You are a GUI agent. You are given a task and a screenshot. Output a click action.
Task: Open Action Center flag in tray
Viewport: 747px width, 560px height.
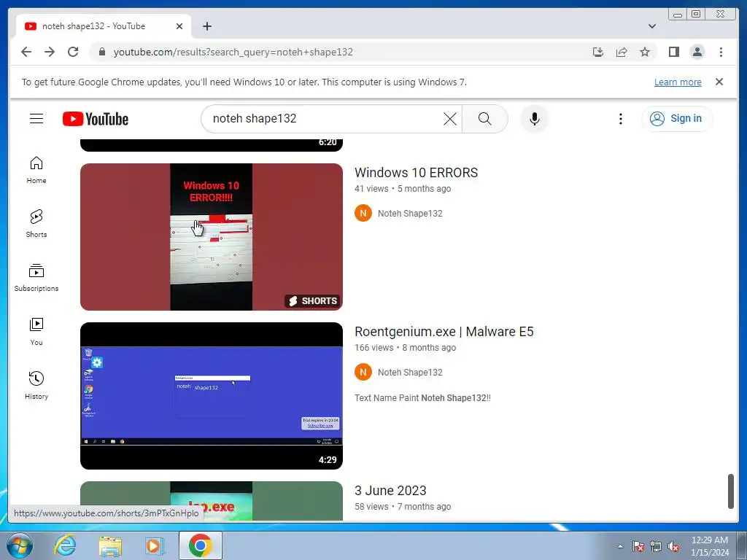(x=638, y=546)
